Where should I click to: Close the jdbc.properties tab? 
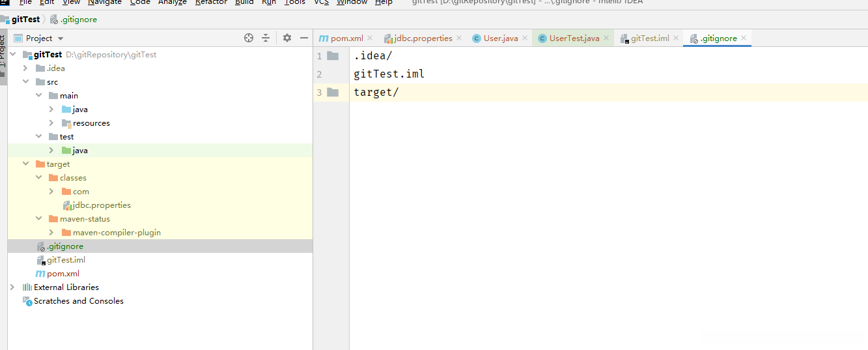459,38
